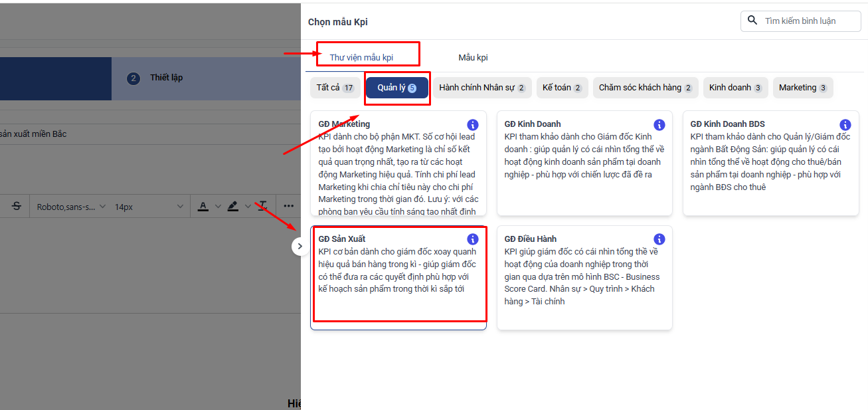Choose the Hành chính Nhân sự filter
Viewport: 868px width, 410px height.
pos(482,88)
